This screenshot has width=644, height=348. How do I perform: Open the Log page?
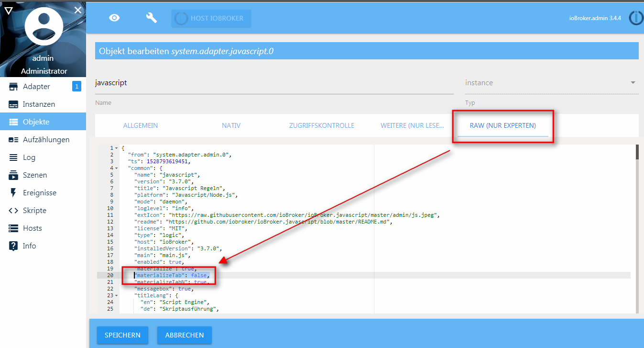pyautogui.click(x=43, y=157)
